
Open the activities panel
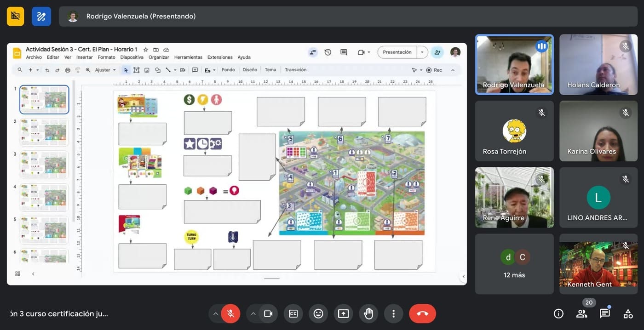click(628, 313)
